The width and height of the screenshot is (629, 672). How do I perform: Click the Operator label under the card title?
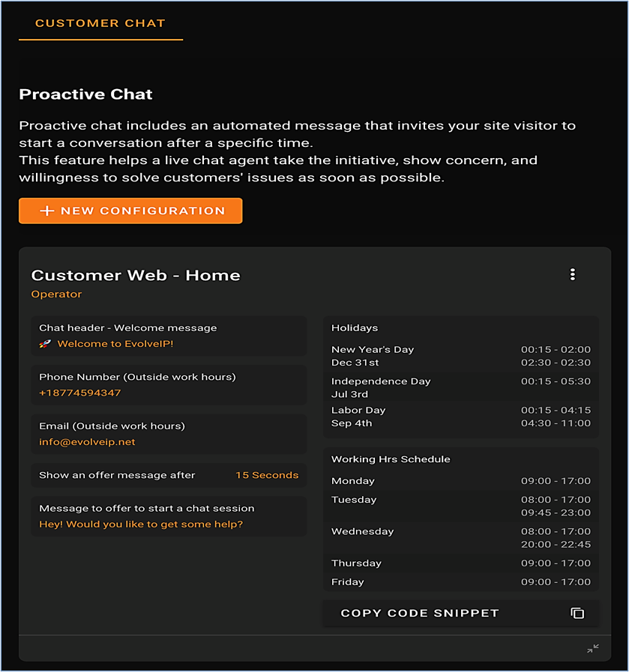click(x=56, y=294)
